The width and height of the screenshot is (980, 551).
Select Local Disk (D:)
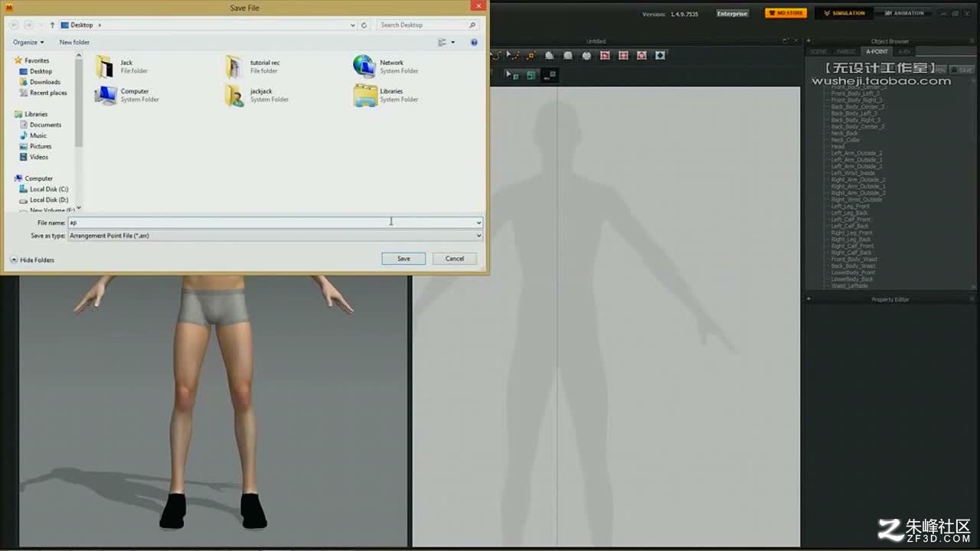coord(48,200)
